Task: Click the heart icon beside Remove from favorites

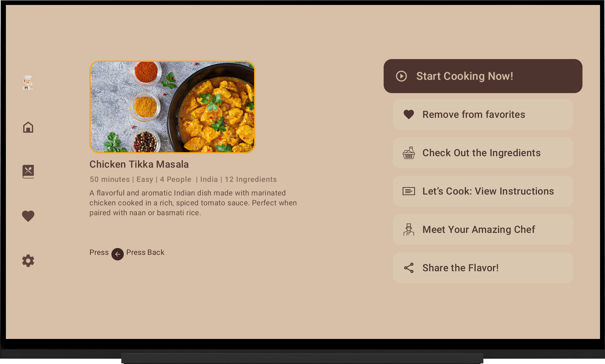Action: pos(409,114)
